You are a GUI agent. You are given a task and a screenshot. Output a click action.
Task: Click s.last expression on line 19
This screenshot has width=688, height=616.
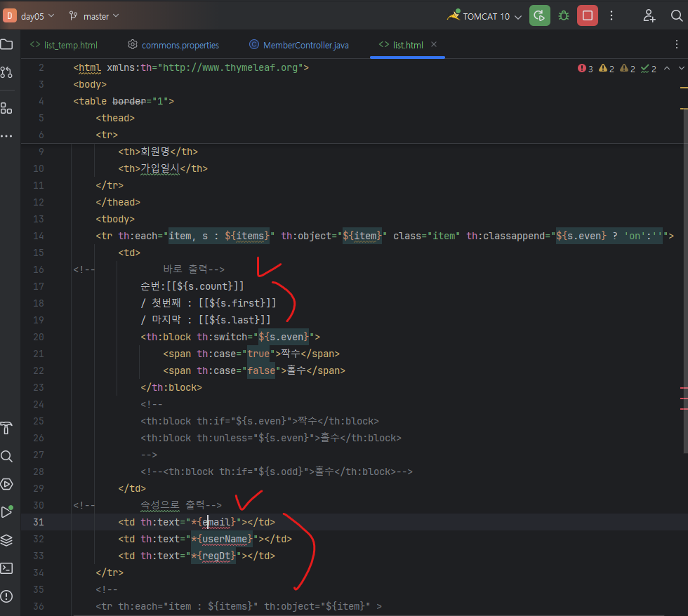click(234, 320)
